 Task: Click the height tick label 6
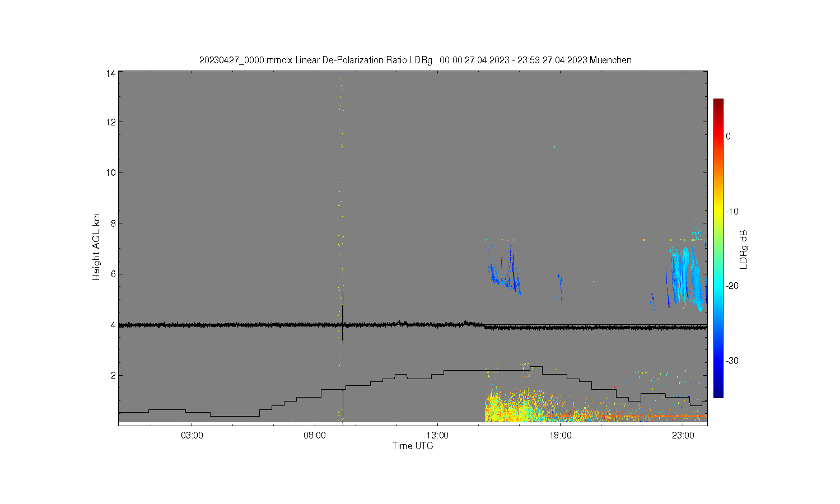coord(113,274)
